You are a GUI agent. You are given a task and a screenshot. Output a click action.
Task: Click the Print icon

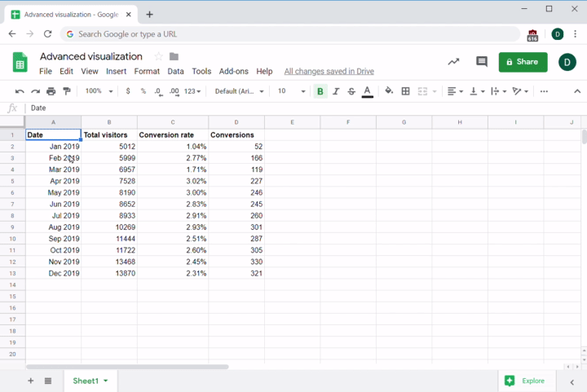[51, 91]
